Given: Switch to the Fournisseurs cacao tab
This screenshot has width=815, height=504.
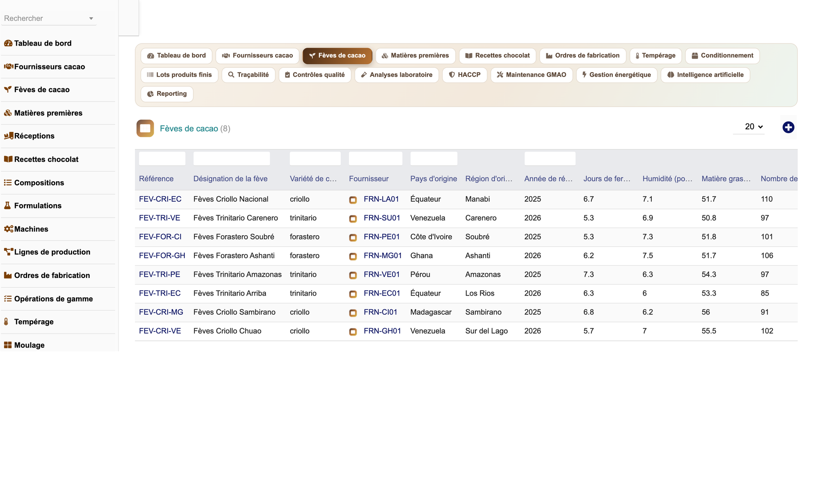Looking at the screenshot, I should coord(257,56).
